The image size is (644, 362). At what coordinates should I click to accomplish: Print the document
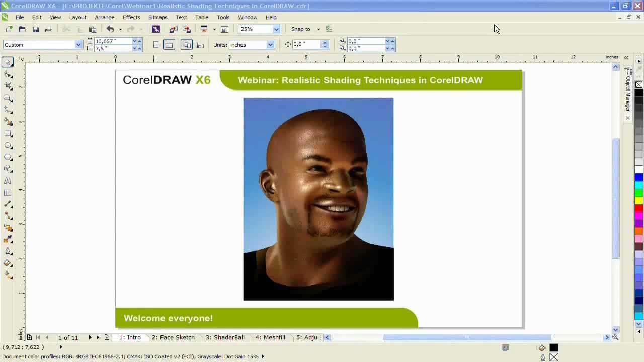49,29
